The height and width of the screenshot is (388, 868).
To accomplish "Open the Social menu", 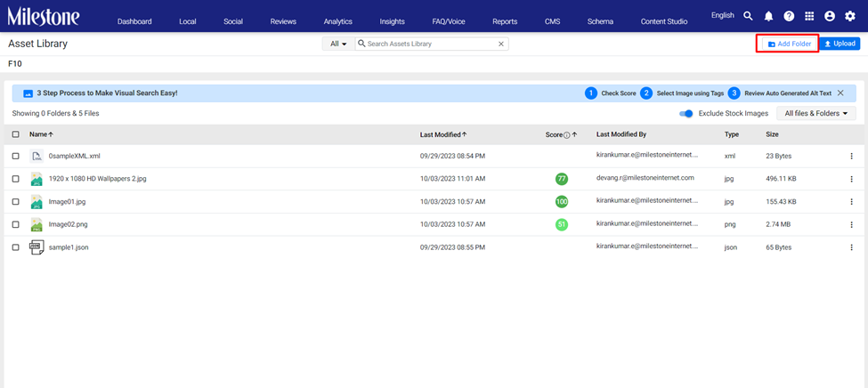I will [233, 21].
